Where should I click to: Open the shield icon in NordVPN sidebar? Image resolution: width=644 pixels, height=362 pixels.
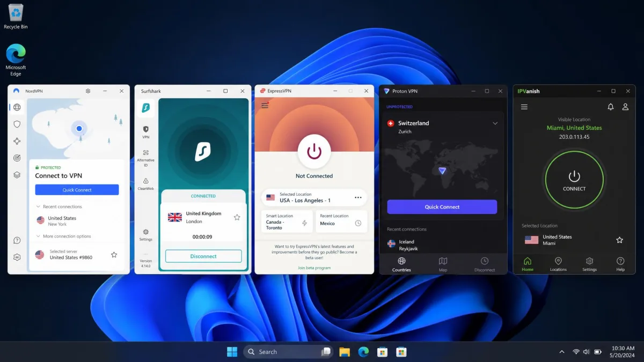point(17,124)
